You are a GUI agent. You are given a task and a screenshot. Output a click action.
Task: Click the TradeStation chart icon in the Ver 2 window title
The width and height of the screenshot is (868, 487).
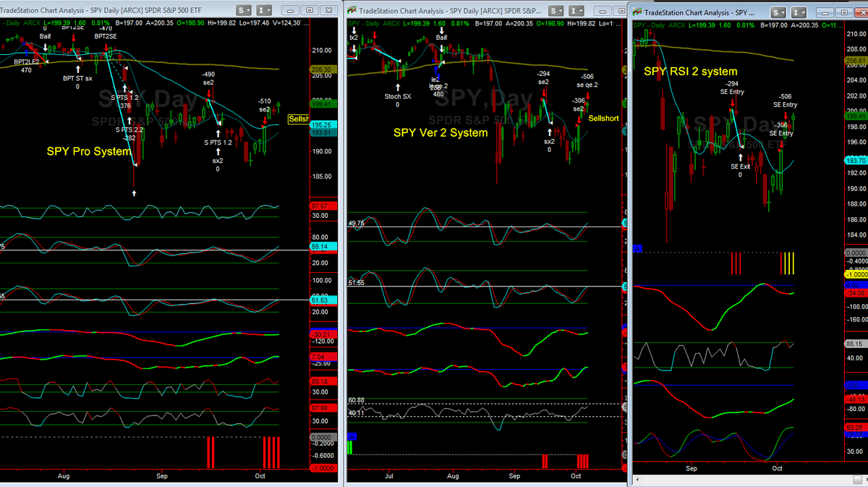tap(351, 10)
